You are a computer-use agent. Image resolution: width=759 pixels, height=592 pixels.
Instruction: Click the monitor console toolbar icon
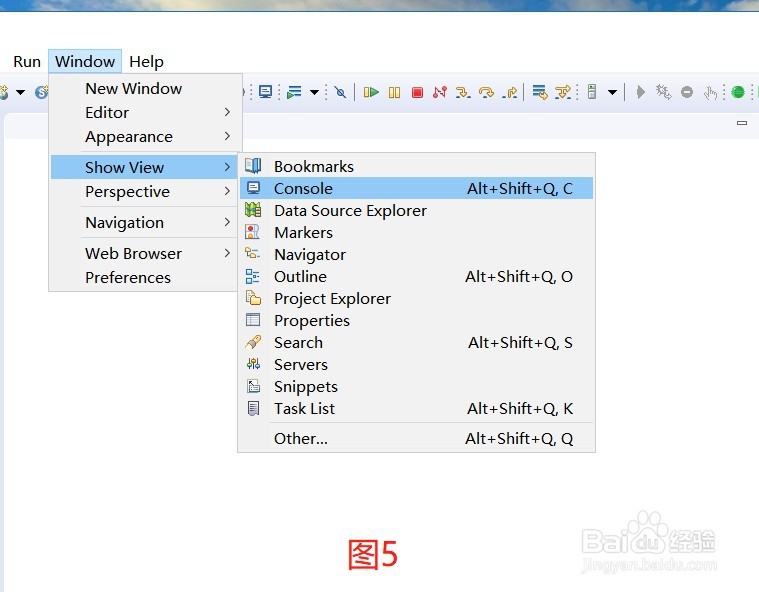pyautogui.click(x=265, y=91)
